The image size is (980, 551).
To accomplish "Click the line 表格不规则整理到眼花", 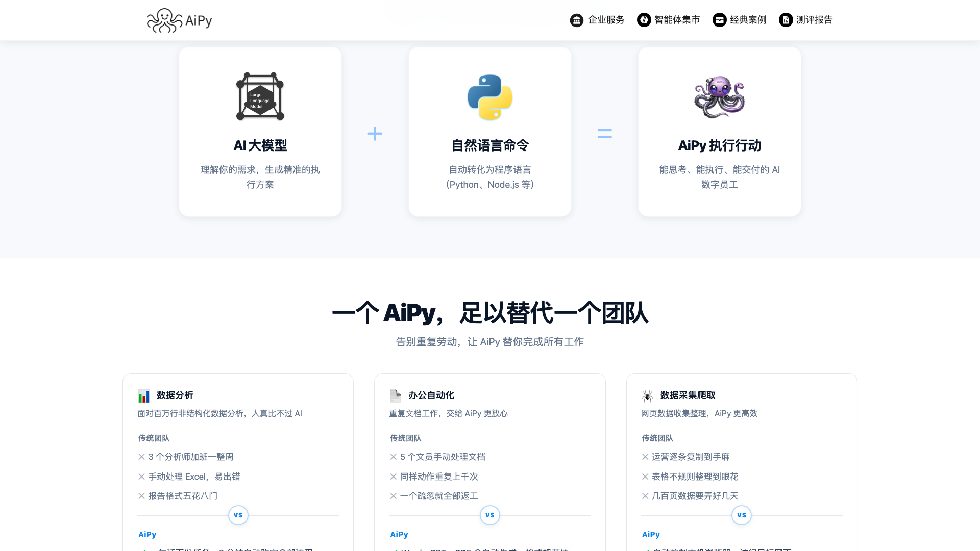I will coord(695,477).
